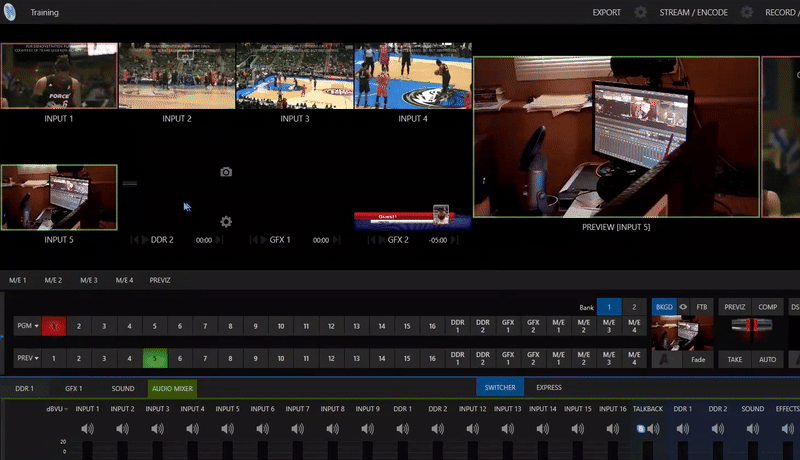Open the DDR 1 tab in lower panel
The image size is (800, 460).
click(24, 389)
